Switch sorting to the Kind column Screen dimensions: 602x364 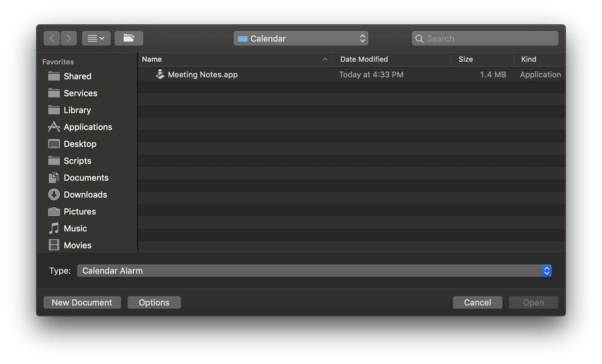528,59
